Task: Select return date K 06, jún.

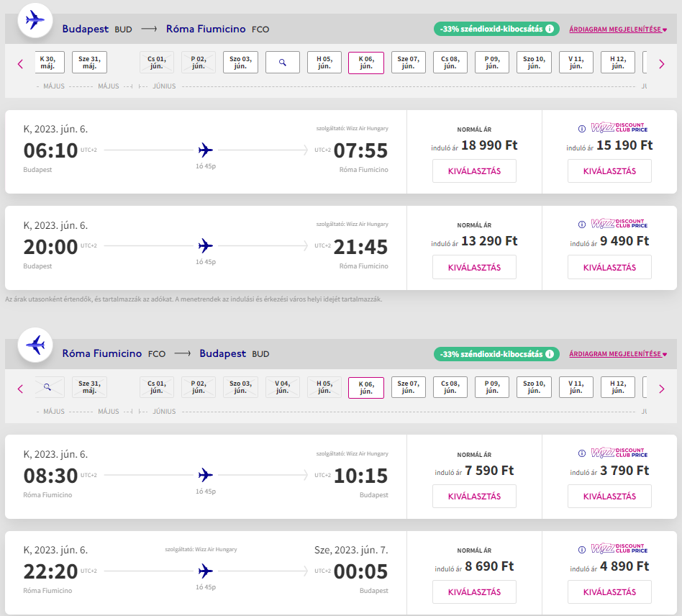Action: (366, 388)
